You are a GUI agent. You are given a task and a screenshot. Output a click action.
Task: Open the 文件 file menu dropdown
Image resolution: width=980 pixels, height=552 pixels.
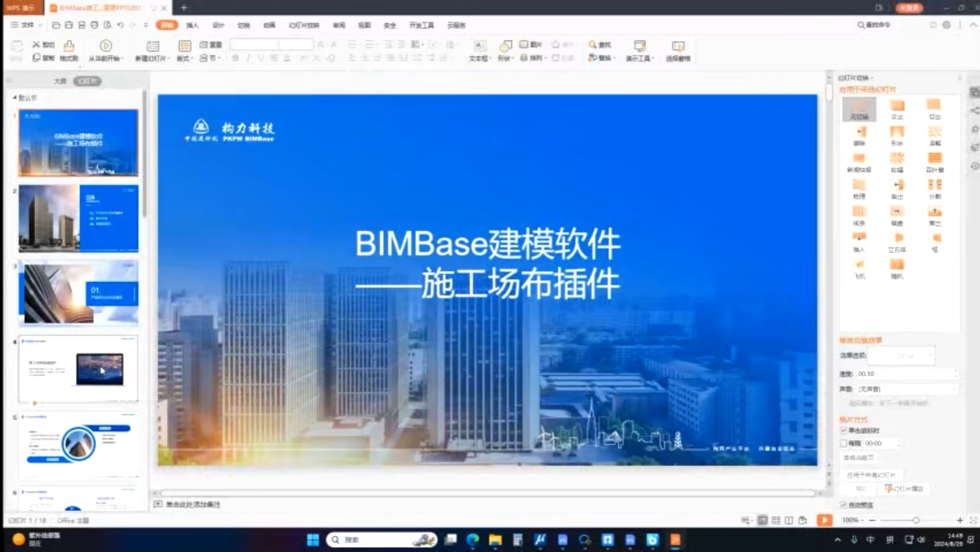tap(27, 25)
